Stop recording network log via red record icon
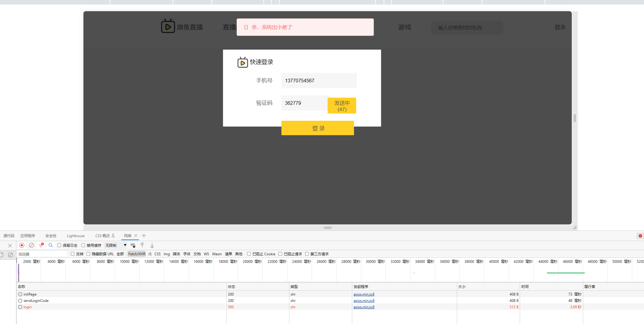Screen dimensions: 644x324 (x=22, y=245)
